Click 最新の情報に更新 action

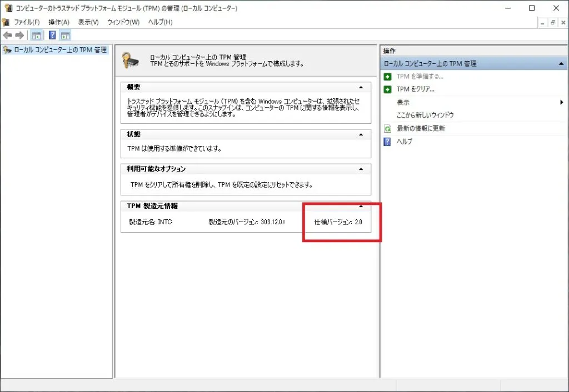[x=421, y=128]
